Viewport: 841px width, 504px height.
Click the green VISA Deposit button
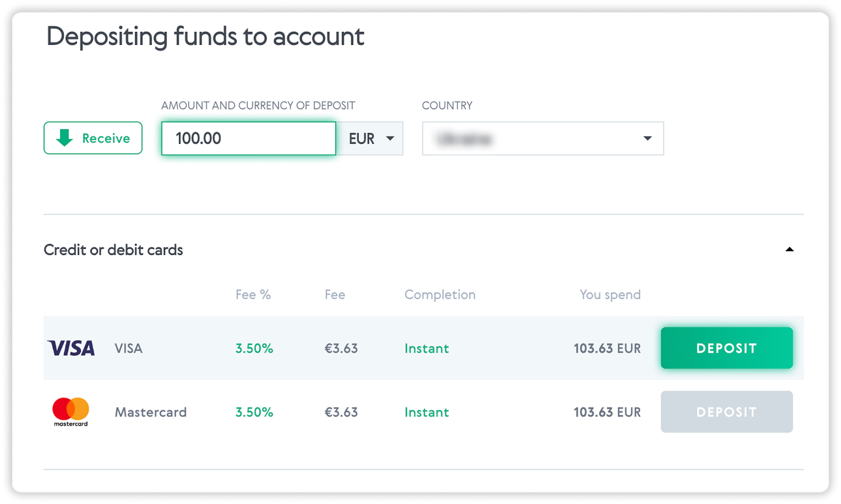726,348
